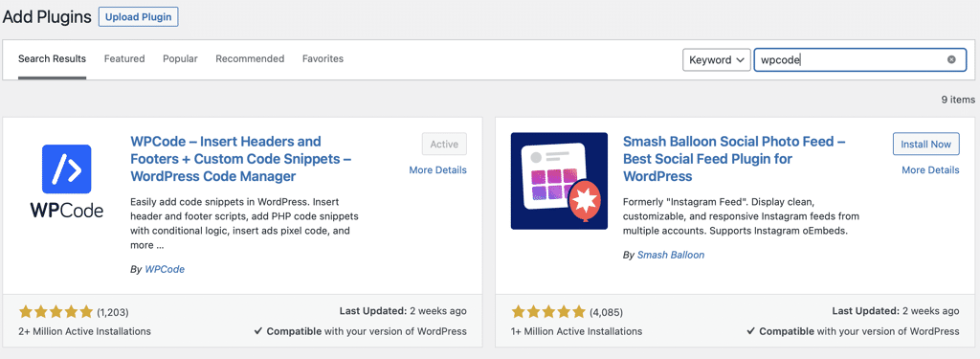Click the Add Plugins heading
Viewport: 980px width, 359px height.
[x=47, y=17]
